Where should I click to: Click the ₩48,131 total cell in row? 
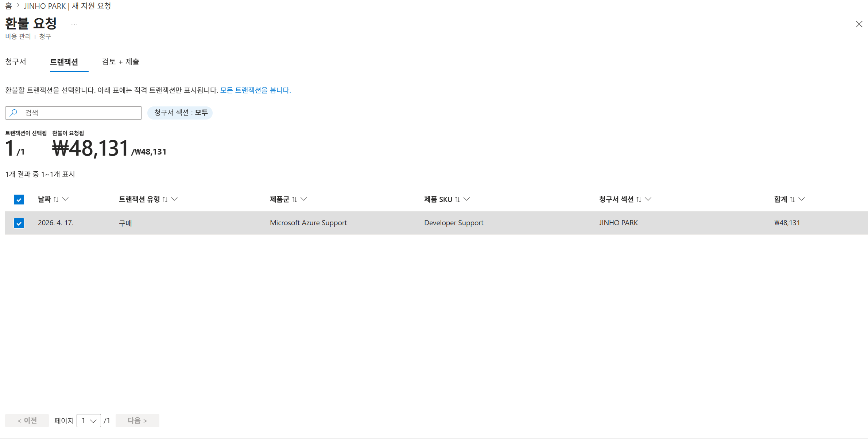tap(787, 223)
